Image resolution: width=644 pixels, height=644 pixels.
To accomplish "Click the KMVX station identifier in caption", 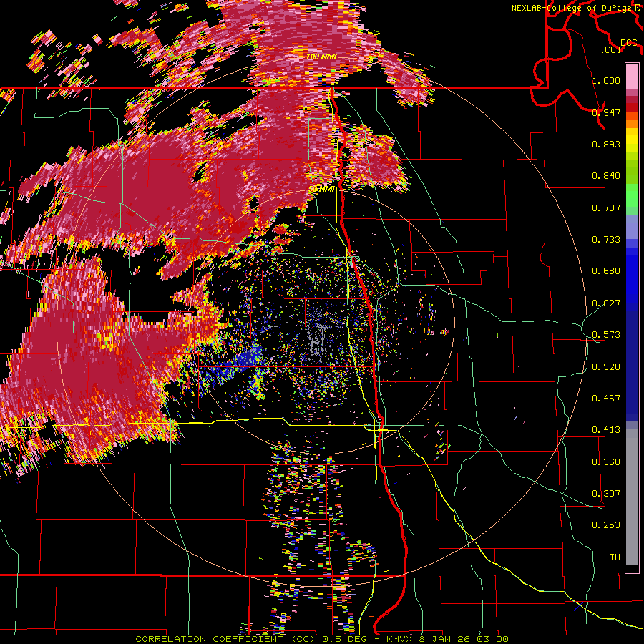I will 399,639.
